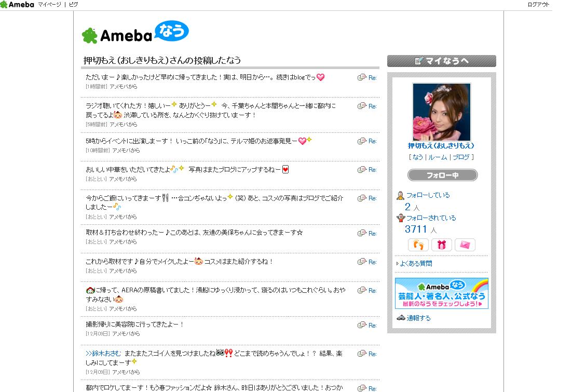Click the Re: reply icon on the 美容院 post
This screenshot has height=392, width=572.
(x=367, y=325)
